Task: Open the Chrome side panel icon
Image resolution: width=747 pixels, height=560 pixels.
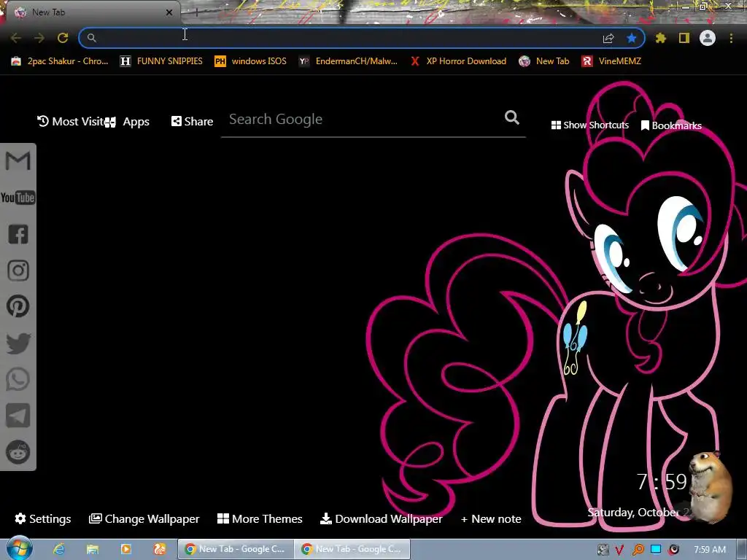Action: (x=684, y=38)
